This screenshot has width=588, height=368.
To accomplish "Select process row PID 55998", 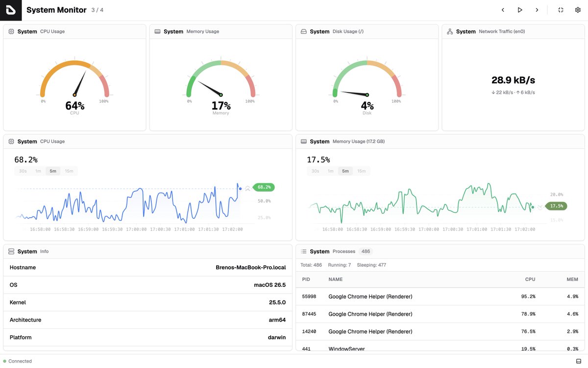I will pos(440,297).
